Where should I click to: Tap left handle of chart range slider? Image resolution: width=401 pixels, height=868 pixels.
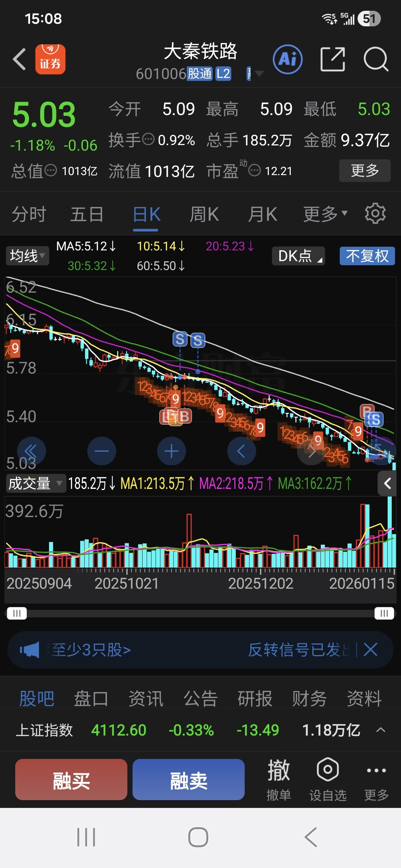pos(17,613)
